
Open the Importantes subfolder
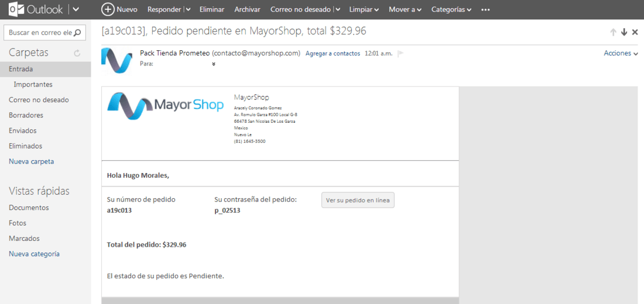[33, 85]
